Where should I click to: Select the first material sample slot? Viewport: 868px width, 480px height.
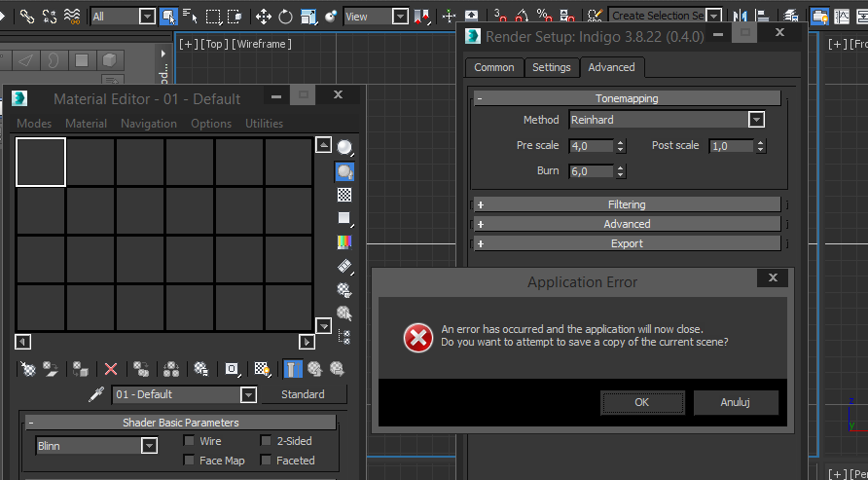(x=41, y=162)
